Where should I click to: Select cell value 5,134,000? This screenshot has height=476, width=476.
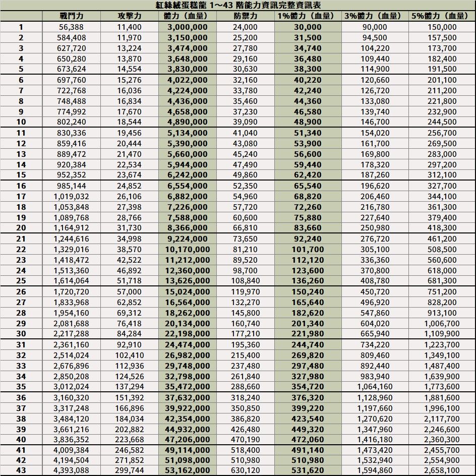tap(187, 133)
